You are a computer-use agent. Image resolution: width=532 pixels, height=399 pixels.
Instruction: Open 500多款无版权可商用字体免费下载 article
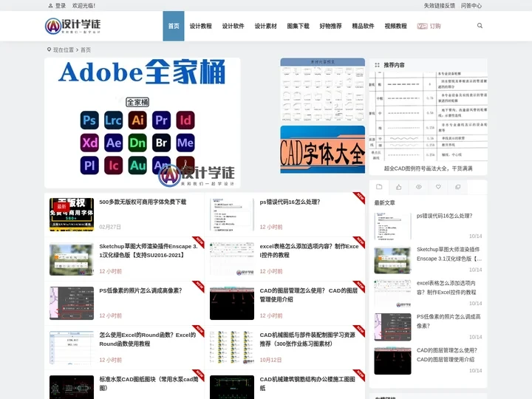click(143, 202)
